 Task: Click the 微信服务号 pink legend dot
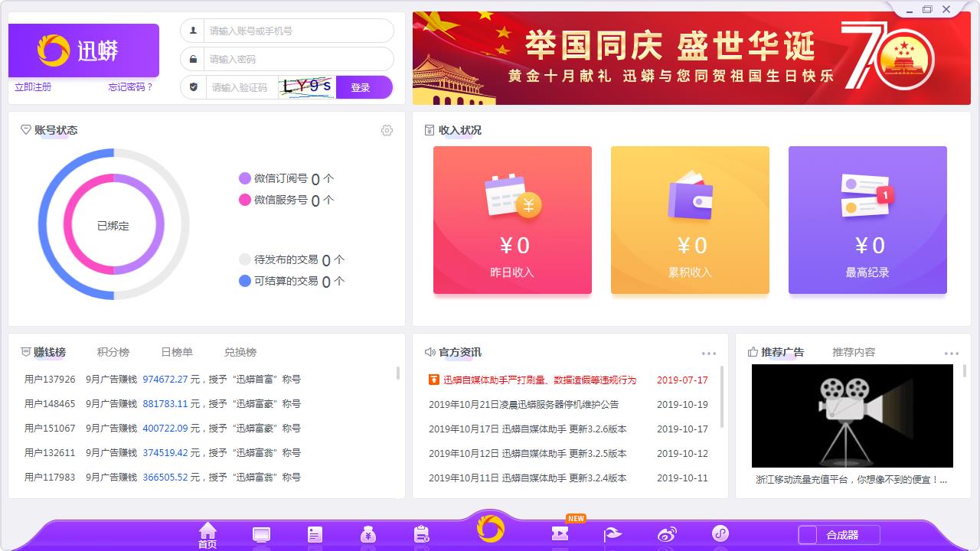[x=245, y=200]
